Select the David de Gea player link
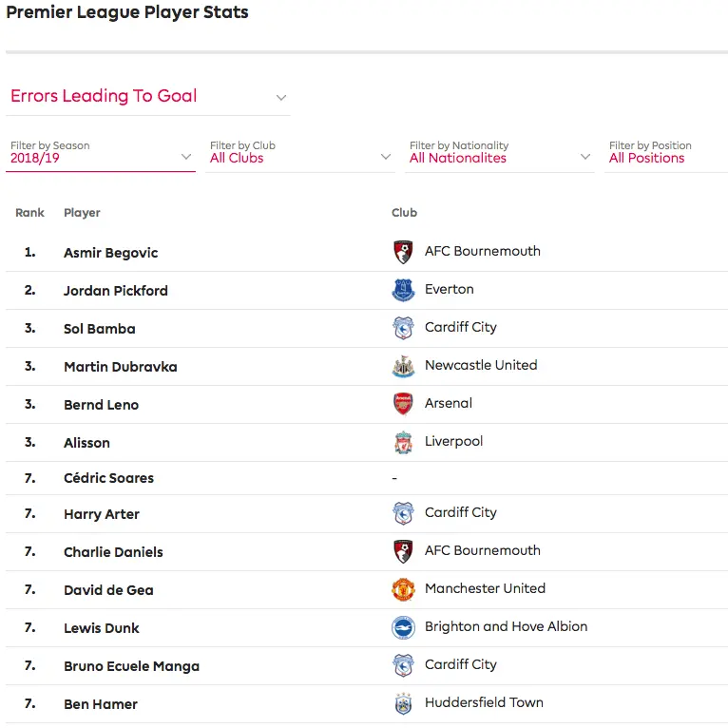This screenshot has height=728, width=728. (108, 590)
